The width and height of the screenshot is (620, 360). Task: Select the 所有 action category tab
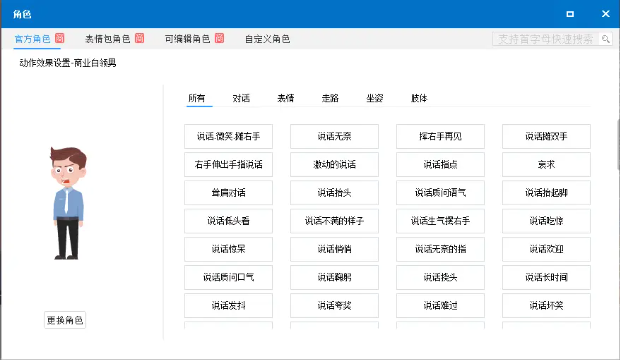[197, 98]
